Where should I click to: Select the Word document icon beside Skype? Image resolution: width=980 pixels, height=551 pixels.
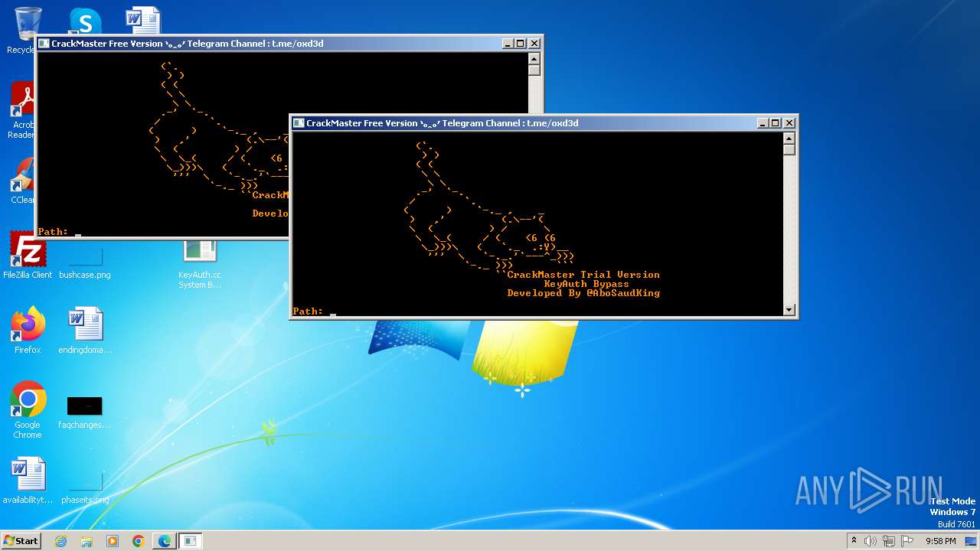143,21
